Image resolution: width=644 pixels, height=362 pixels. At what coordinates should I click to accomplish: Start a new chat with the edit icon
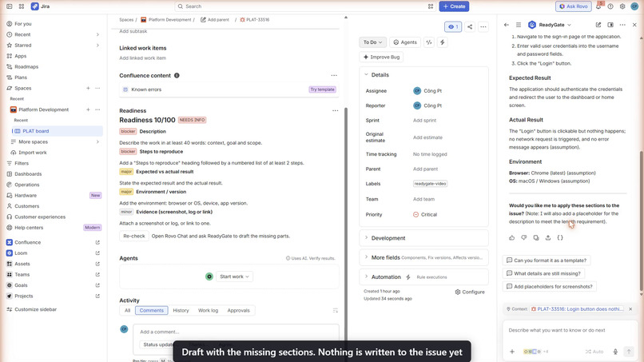pyautogui.click(x=598, y=25)
